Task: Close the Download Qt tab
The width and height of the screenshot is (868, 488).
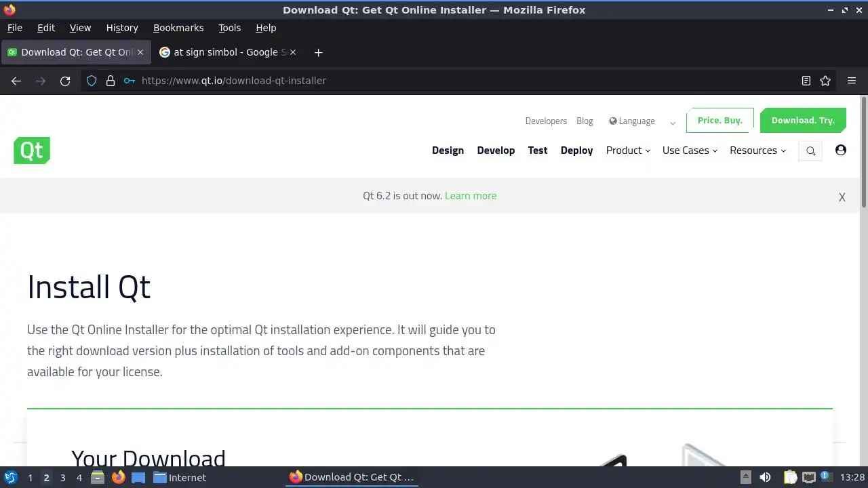Action: [x=140, y=52]
